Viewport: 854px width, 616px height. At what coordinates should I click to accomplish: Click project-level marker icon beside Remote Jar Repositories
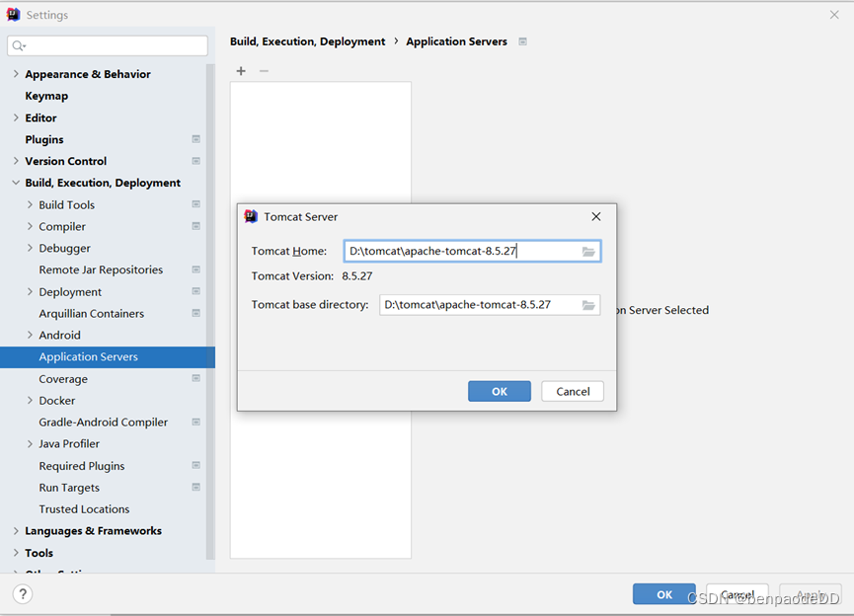[x=196, y=269]
